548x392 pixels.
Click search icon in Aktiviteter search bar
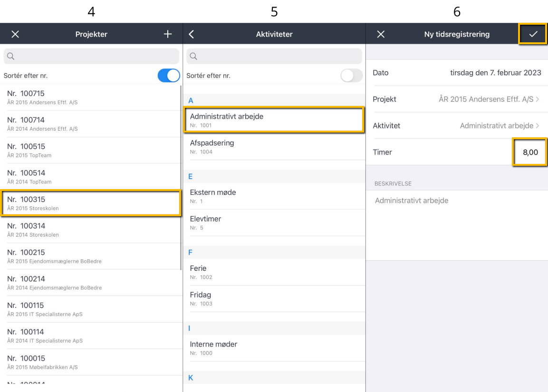[193, 57]
